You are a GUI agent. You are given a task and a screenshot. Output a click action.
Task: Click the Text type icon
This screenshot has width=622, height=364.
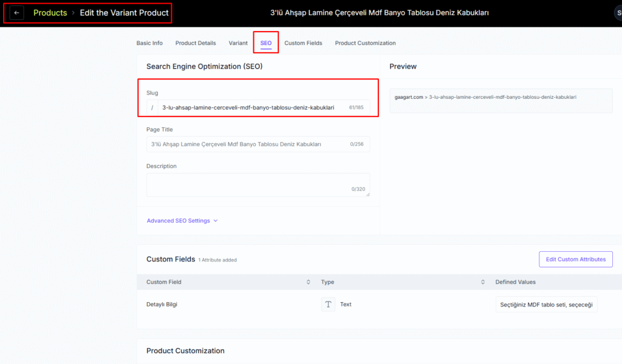(328, 305)
